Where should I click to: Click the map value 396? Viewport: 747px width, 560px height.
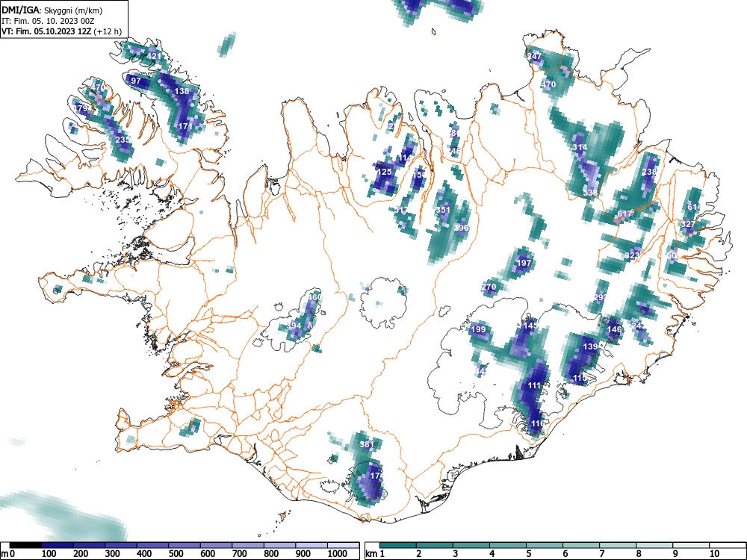pyautogui.click(x=461, y=228)
